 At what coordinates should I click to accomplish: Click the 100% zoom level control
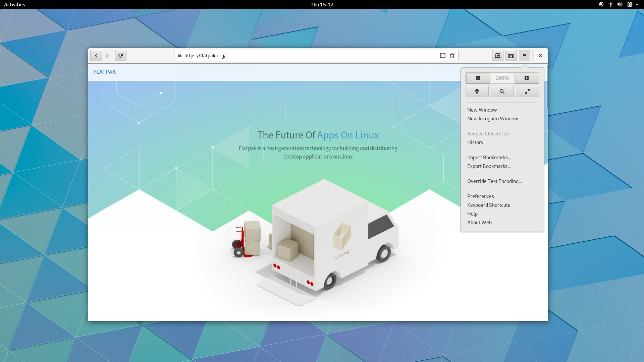tap(502, 78)
